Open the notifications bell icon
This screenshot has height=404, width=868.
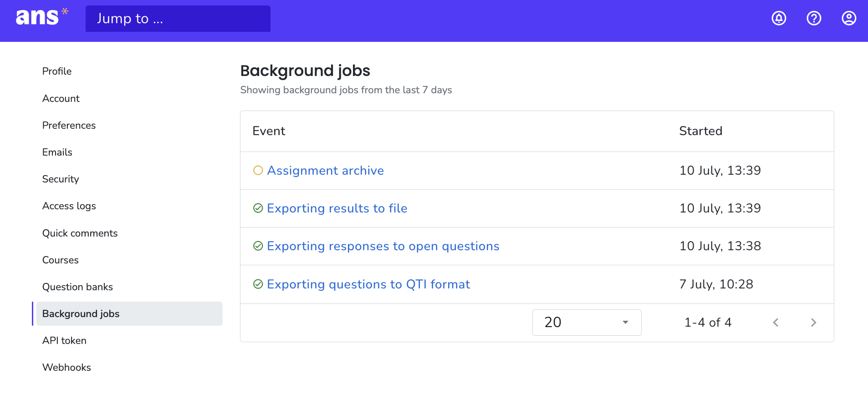(x=779, y=18)
